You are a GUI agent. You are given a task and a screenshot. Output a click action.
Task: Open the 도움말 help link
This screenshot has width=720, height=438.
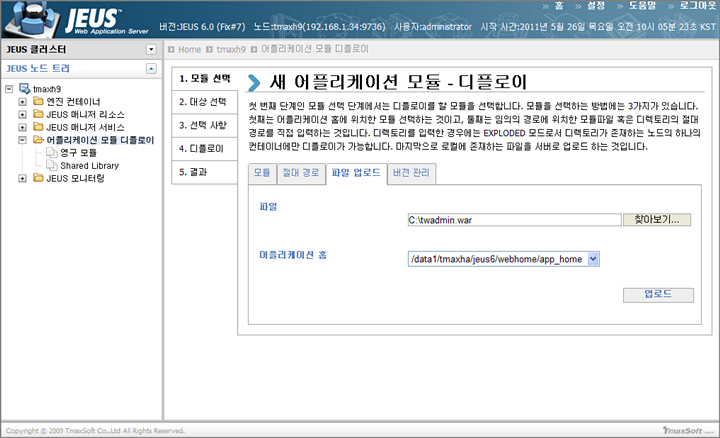coord(642,6)
